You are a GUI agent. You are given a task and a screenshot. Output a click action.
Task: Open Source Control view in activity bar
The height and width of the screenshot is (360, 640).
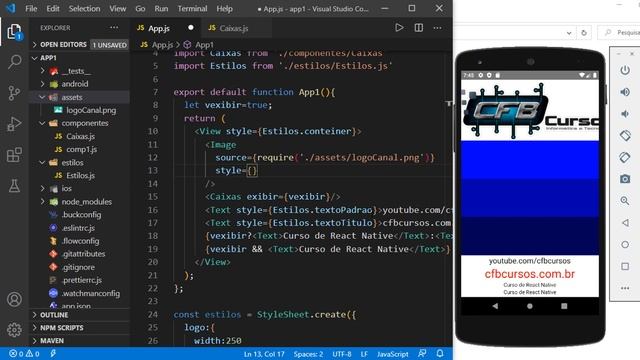coord(14,93)
